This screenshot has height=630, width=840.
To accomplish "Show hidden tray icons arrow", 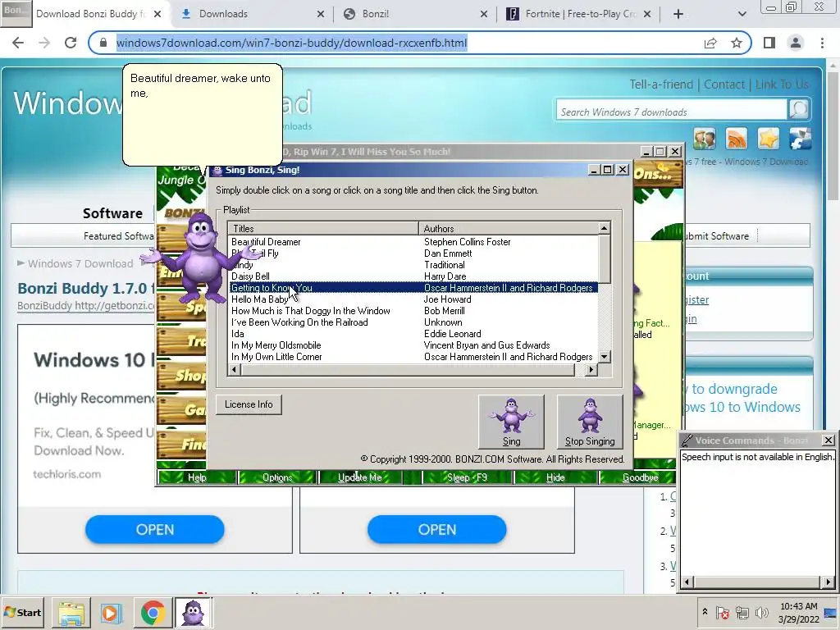I will click(705, 612).
